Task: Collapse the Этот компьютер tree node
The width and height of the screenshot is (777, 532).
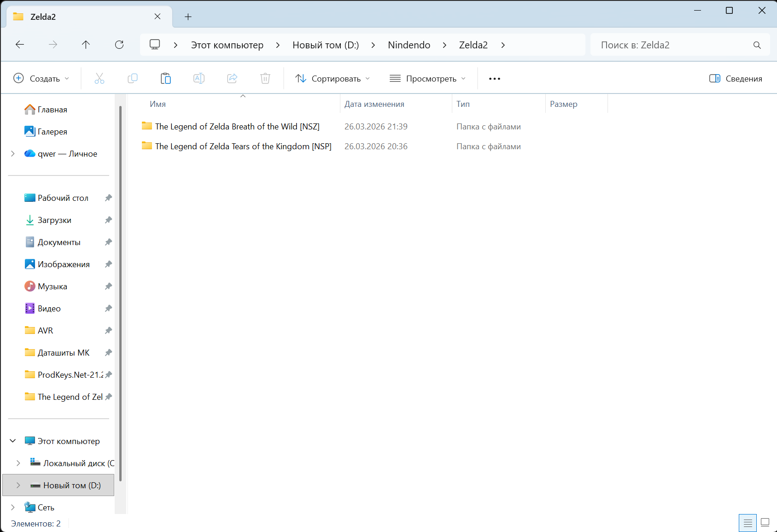Action: [13, 441]
